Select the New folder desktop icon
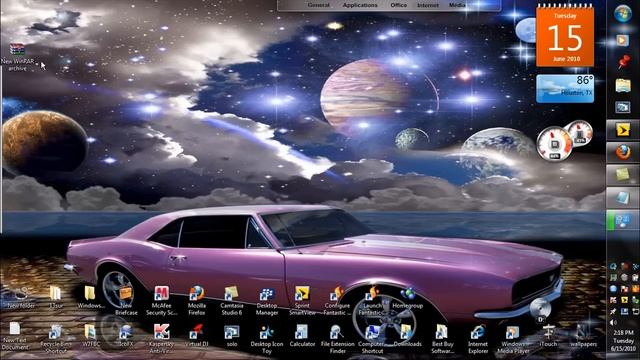This screenshot has height=360, width=640. point(20,297)
